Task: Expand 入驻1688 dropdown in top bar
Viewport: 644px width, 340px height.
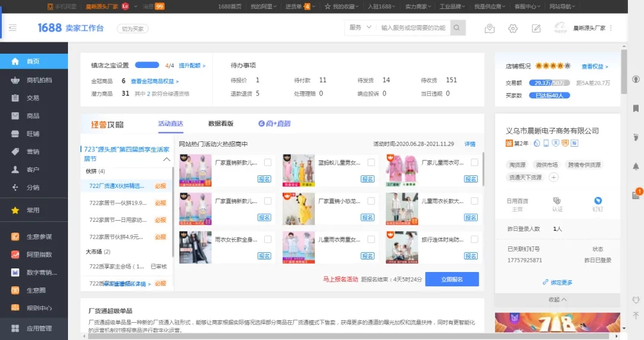Action: point(382,7)
